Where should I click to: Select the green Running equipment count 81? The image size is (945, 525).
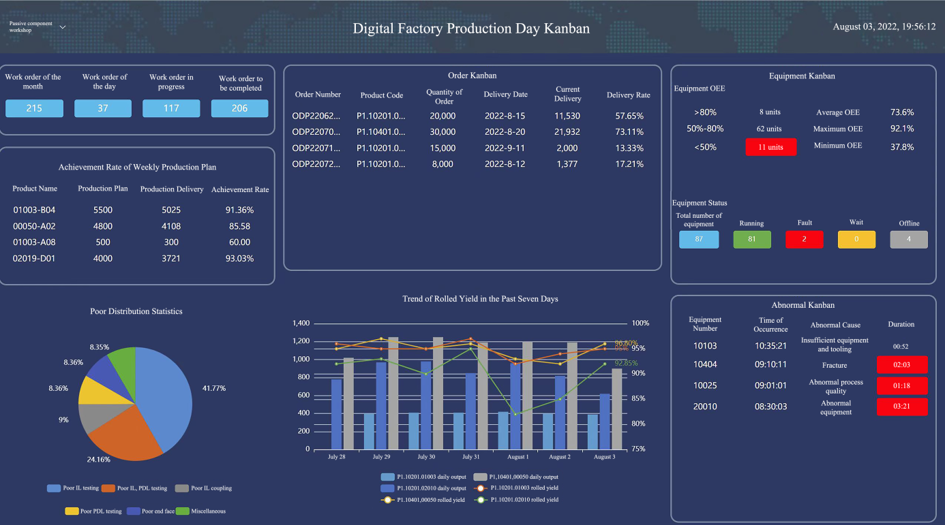coord(752,239)
